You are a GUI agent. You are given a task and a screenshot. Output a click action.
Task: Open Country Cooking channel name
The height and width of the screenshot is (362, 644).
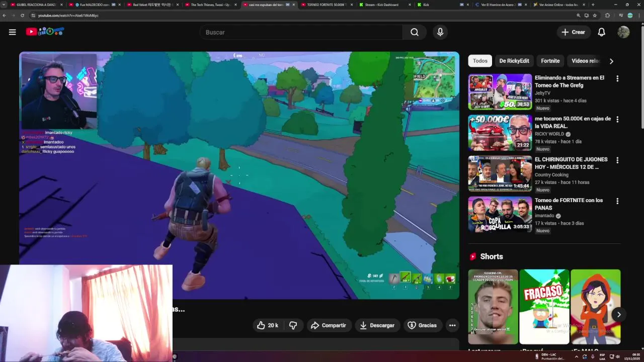(551, 175)
